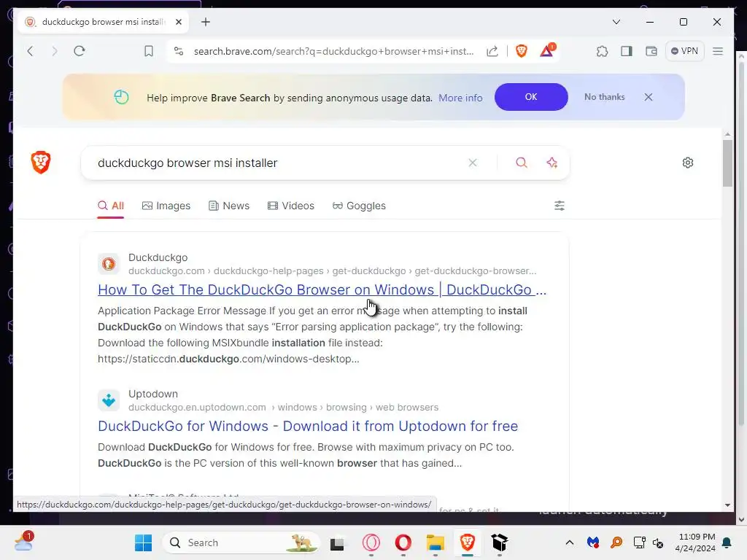Open the Extensions puzzle icon

(602, 51)
